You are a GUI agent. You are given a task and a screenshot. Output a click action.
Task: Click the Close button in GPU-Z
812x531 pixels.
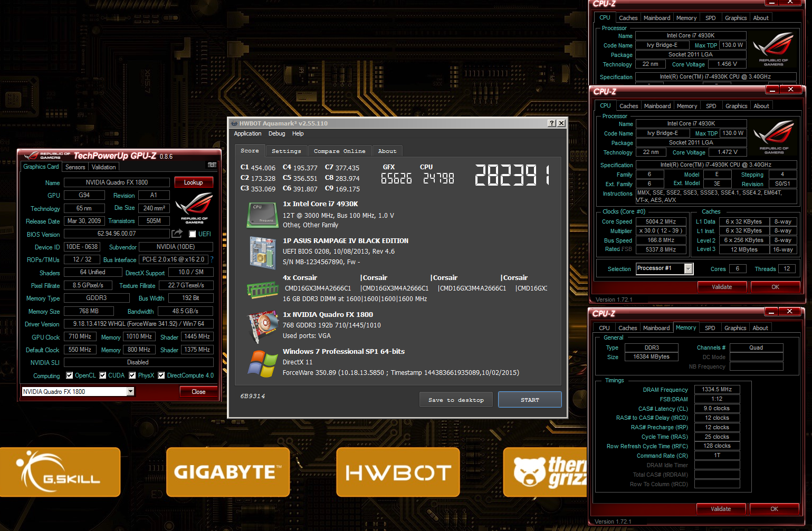[198, 392]
